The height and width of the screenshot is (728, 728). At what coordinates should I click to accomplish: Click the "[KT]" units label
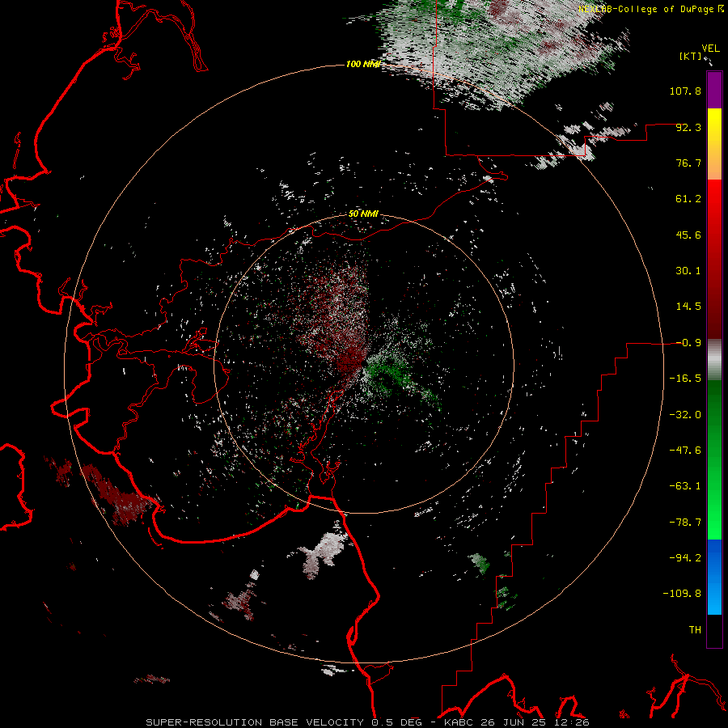690,56
